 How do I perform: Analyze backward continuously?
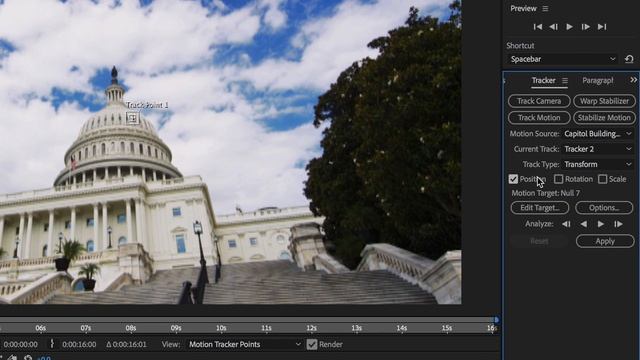click(584, 224)
